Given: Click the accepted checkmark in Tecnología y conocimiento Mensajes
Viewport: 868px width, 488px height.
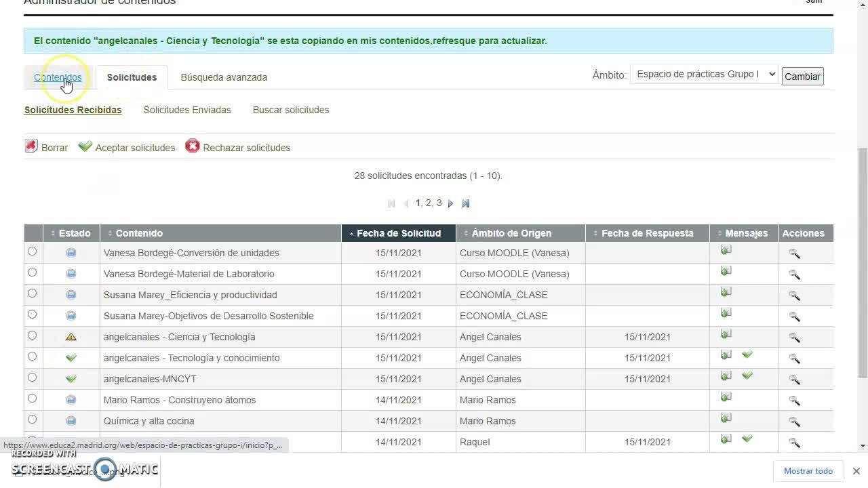Looking at the screenshot, I should pyautogui.click(x=747, y=354).
